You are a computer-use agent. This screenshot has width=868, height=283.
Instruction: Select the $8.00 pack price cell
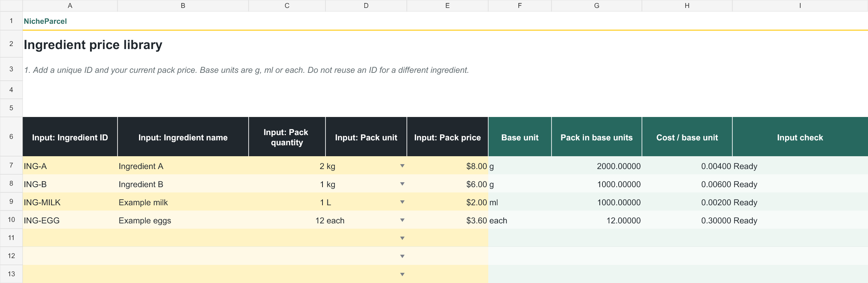[448, 165]
